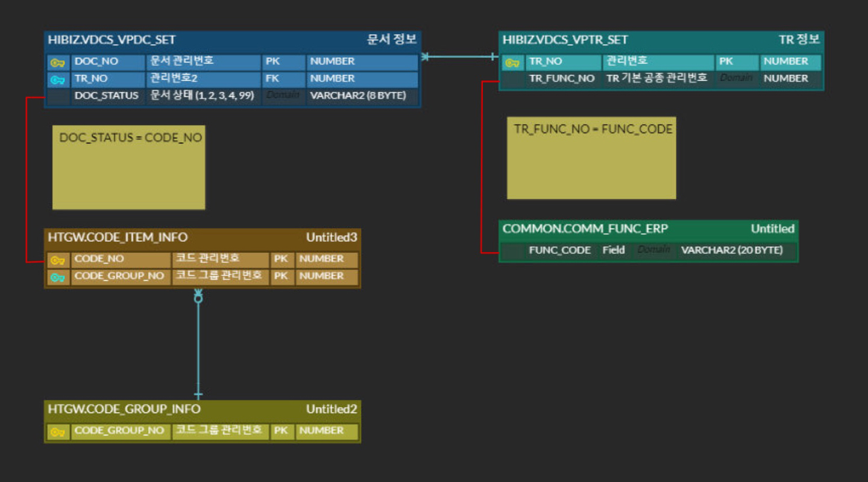This screenshot has height=482, width=868.
Task: Select the HTGW.CODE_ITEM_INFO table title
Action: click(x=118, y=237)
